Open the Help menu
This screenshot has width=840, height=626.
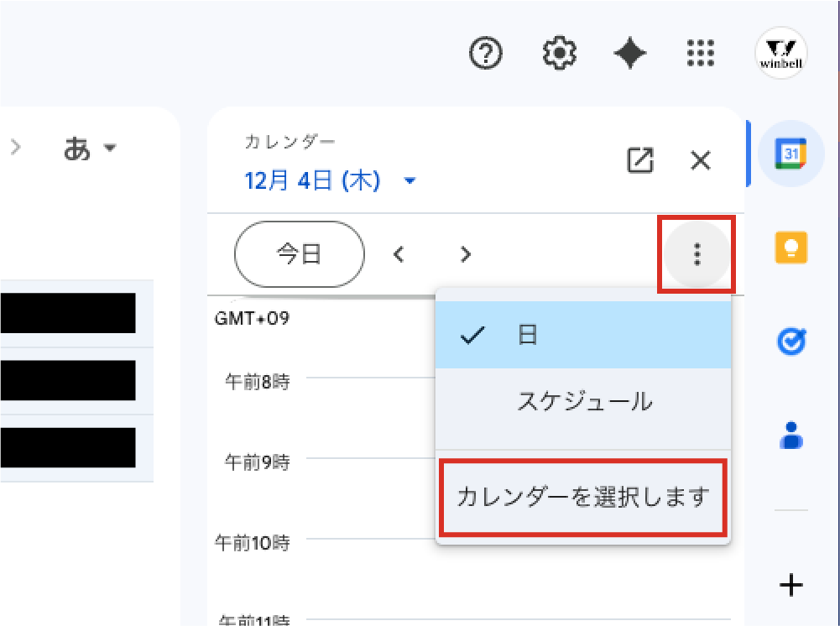484,53
